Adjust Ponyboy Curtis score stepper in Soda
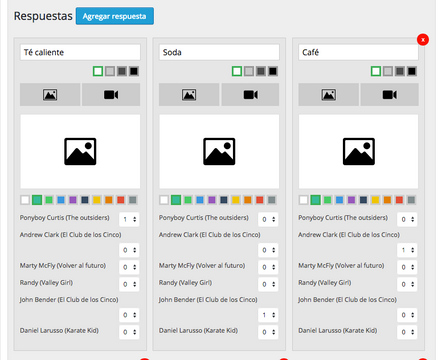The width and height of the screenshot is (442, 360). click(x=268, y=219)
